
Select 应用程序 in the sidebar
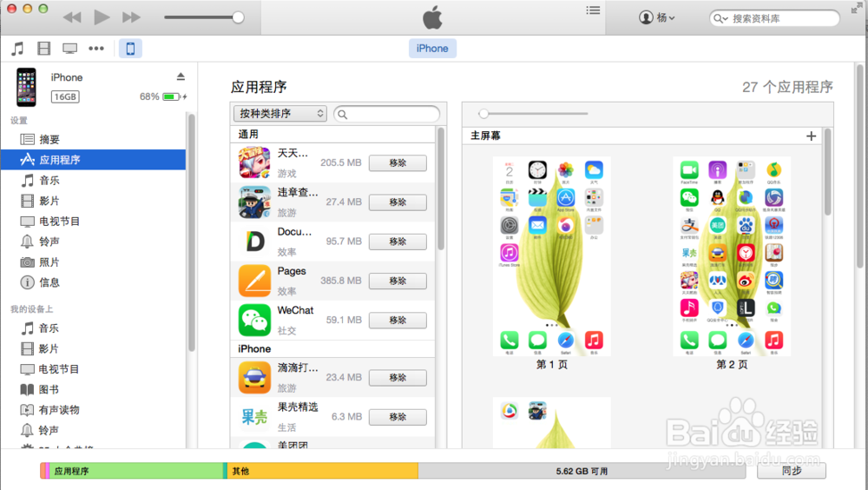click(x=93, y=160)
